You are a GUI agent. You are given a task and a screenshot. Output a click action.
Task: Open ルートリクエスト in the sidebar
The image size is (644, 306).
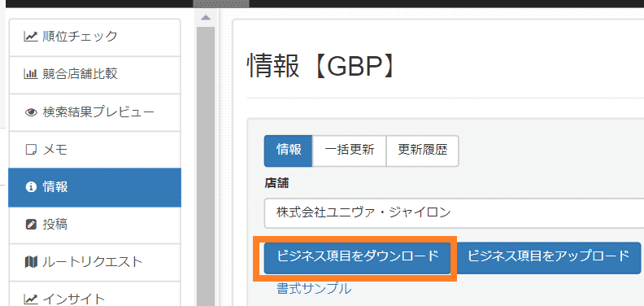(x=94, y=262)
